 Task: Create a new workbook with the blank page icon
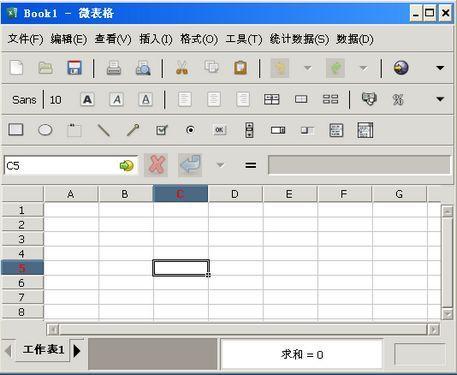click(x=16, y=68)
